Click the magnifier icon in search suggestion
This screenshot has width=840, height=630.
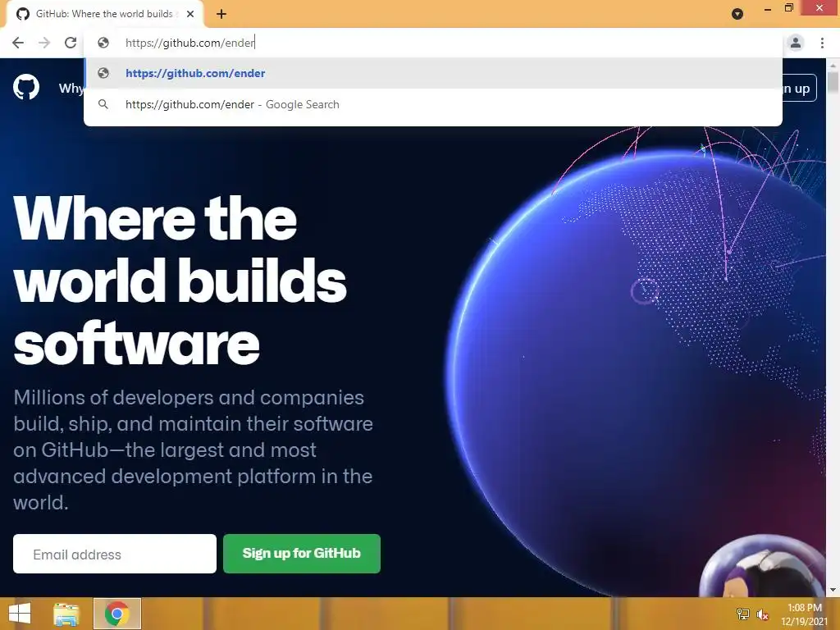click(x=103, y=104)
